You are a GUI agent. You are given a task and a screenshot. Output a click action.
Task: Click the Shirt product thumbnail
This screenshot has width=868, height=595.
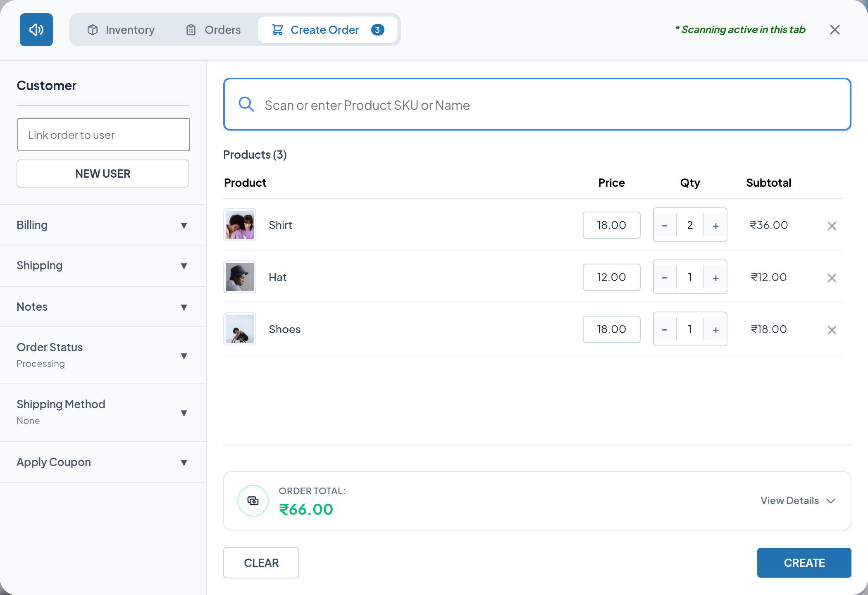click(x=240, y=225)
